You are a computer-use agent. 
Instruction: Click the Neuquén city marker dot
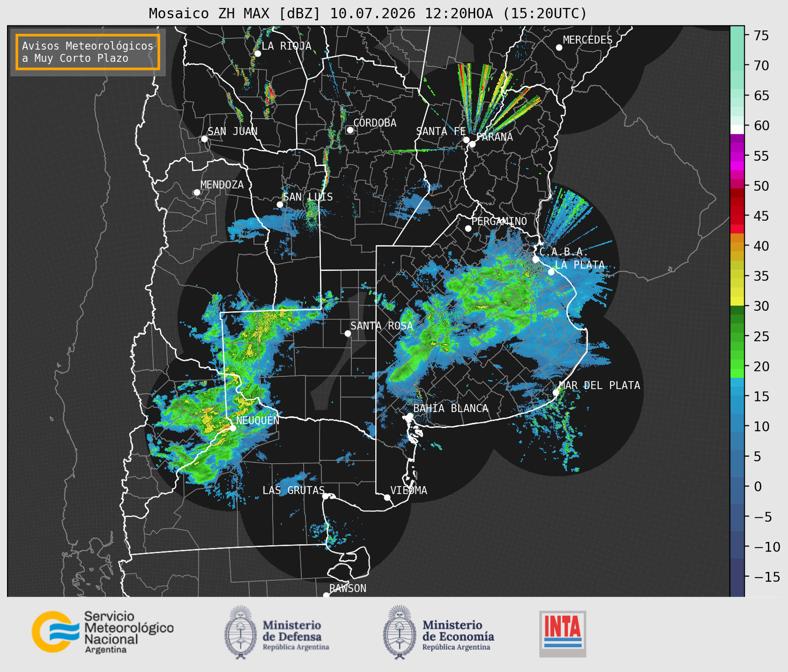233,428
